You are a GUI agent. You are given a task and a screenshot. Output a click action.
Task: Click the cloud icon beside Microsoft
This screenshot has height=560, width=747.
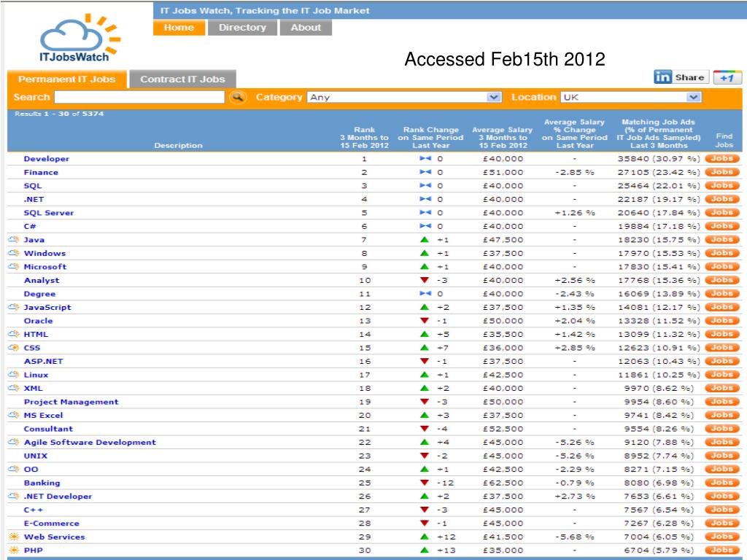coord(14,267)
